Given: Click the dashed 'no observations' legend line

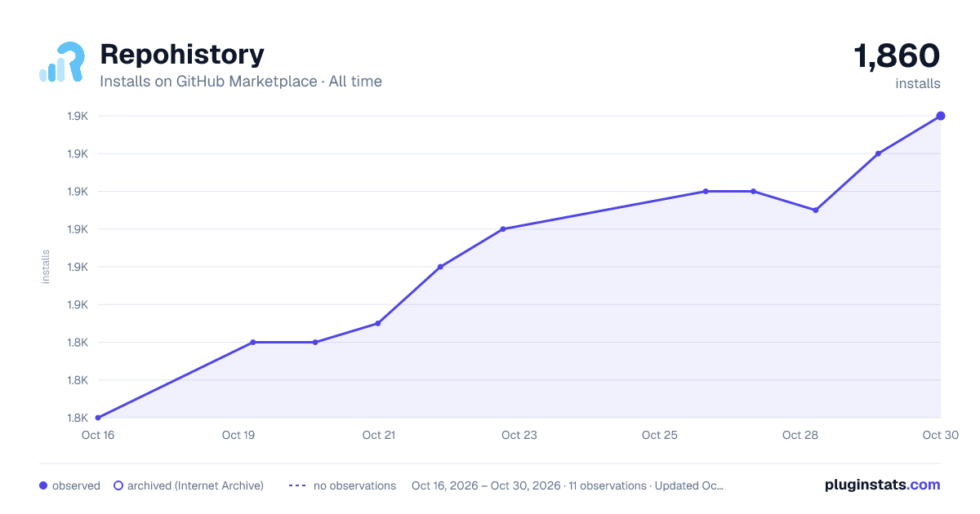Looking at the screenshot, I should [296, 485].
